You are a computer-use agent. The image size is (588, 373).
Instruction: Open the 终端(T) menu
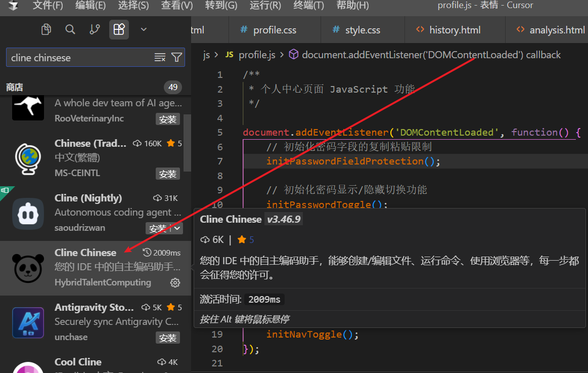(308, 6)
